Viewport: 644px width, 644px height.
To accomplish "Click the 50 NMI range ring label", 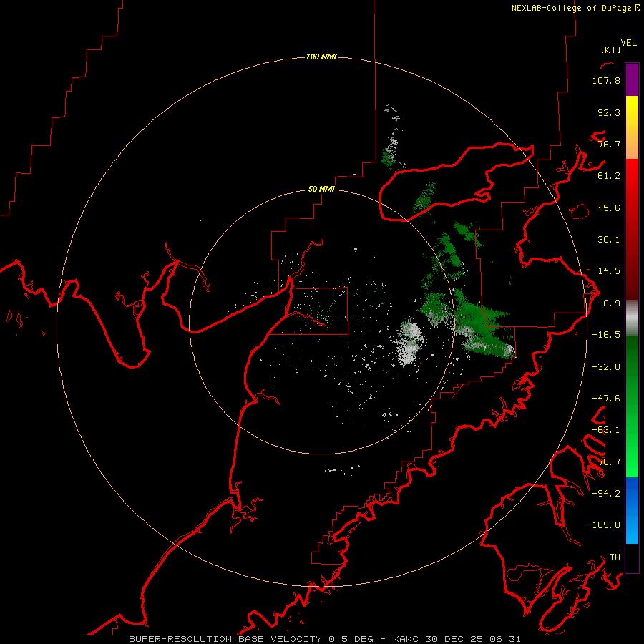I will (321, 190).
